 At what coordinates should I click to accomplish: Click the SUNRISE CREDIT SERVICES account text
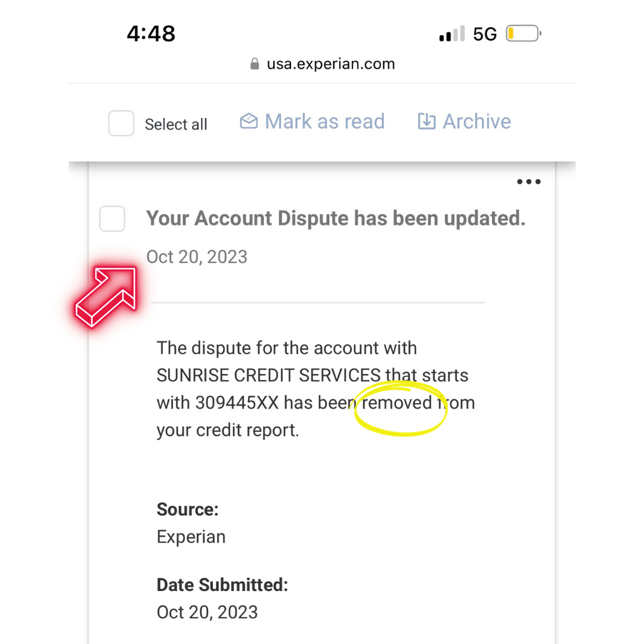pos(268,376)
